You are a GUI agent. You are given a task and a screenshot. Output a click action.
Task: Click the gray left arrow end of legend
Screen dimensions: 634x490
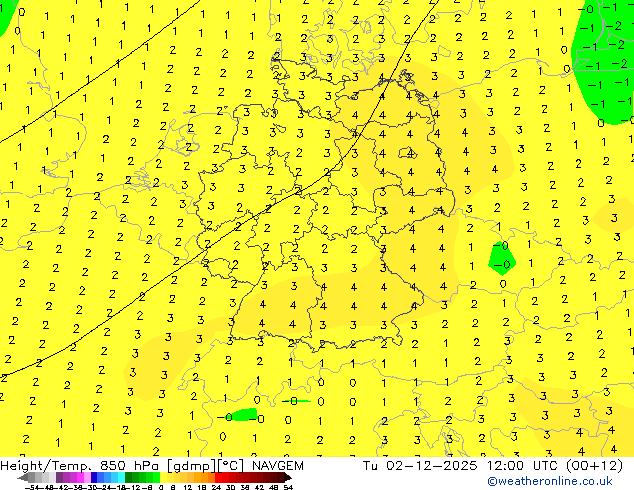pos(23,477)
